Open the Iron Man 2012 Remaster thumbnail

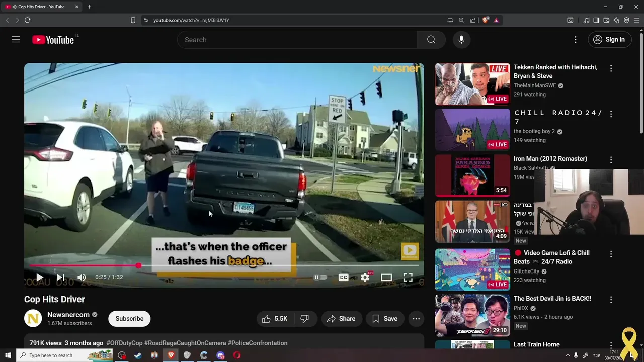pos(472,175)
